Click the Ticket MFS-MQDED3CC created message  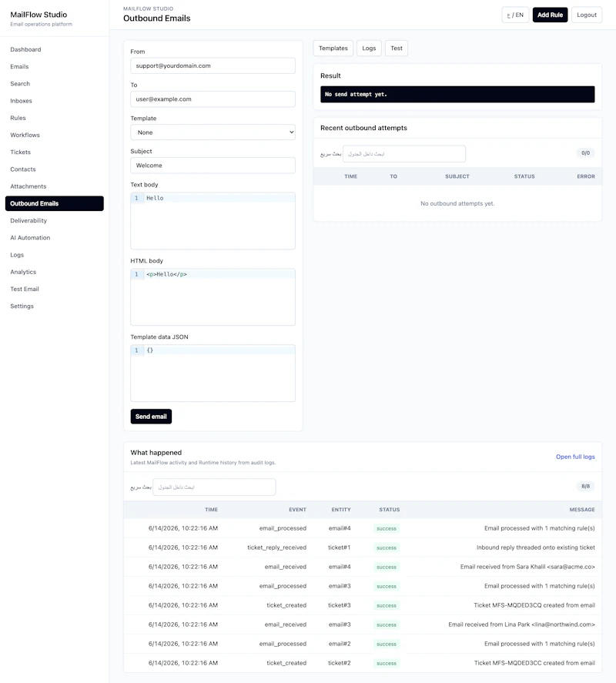[x=534, y=663]
